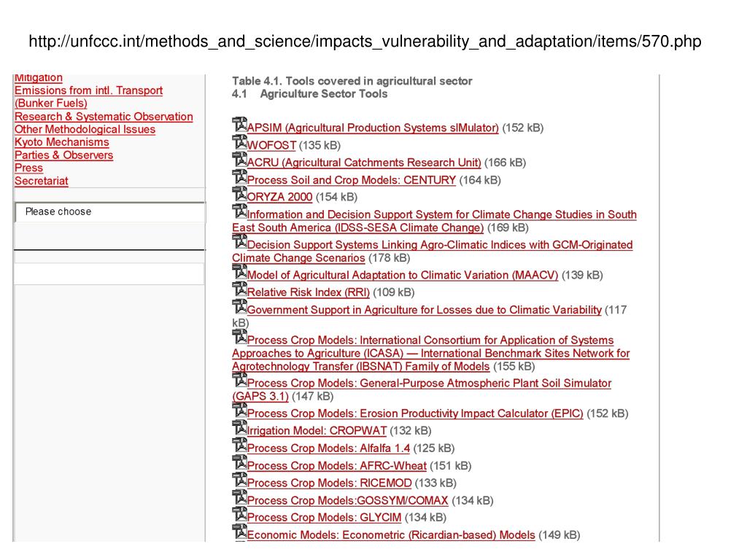
Task: Open Other Methodological Issues page
Action: pyautogui.click(x=85, y=130)
